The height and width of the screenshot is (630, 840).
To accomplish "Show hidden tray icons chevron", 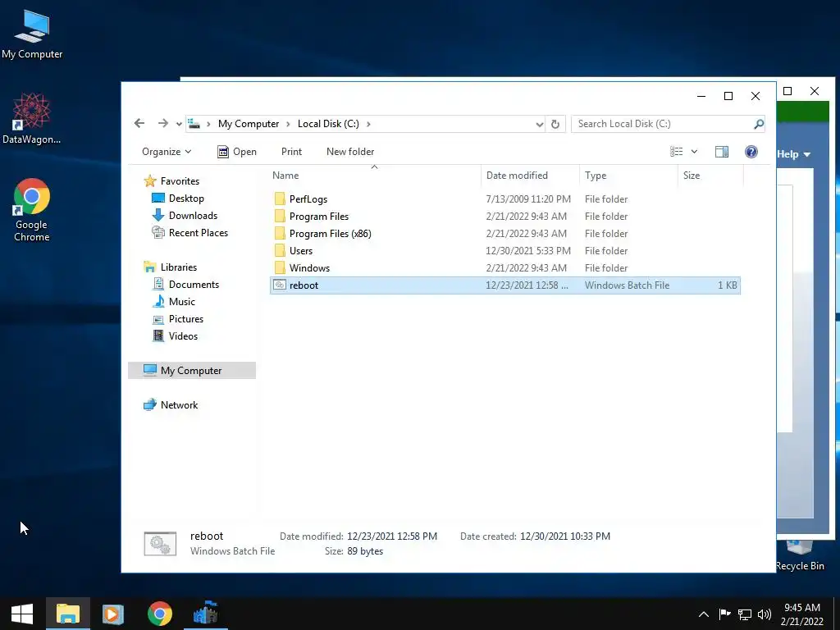I will tap(703, 614).
